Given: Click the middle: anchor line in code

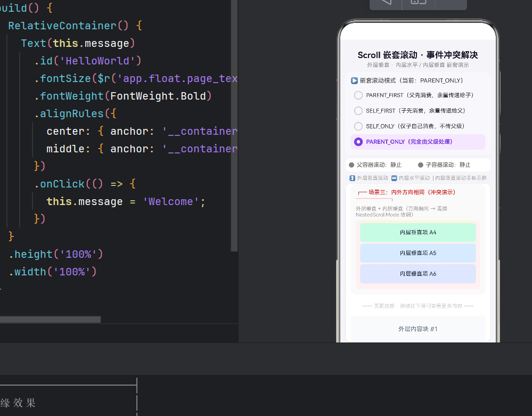Looking at the screenshot, I should pos(142,149).
